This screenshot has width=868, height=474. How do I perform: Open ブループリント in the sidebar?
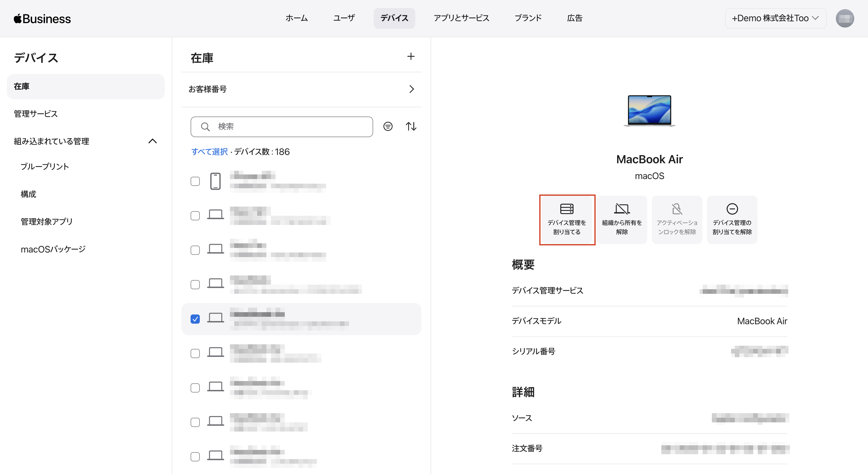(45, 167)
